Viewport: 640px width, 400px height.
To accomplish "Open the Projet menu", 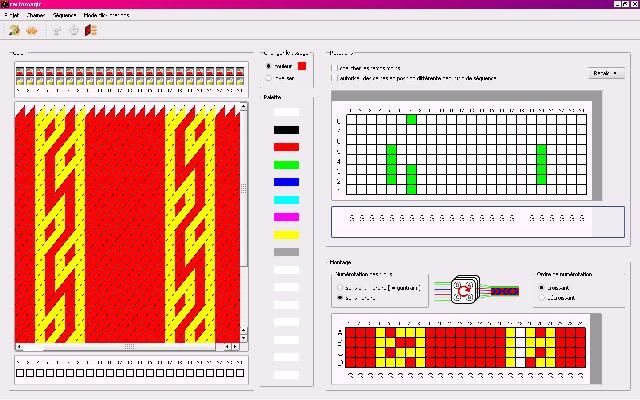I will (x=12, y=17).
